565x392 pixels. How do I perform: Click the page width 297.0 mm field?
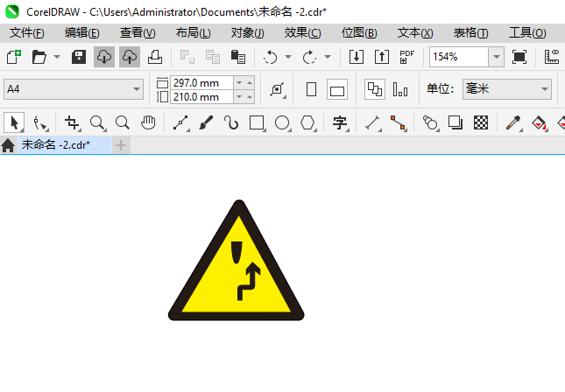(201, 83)
